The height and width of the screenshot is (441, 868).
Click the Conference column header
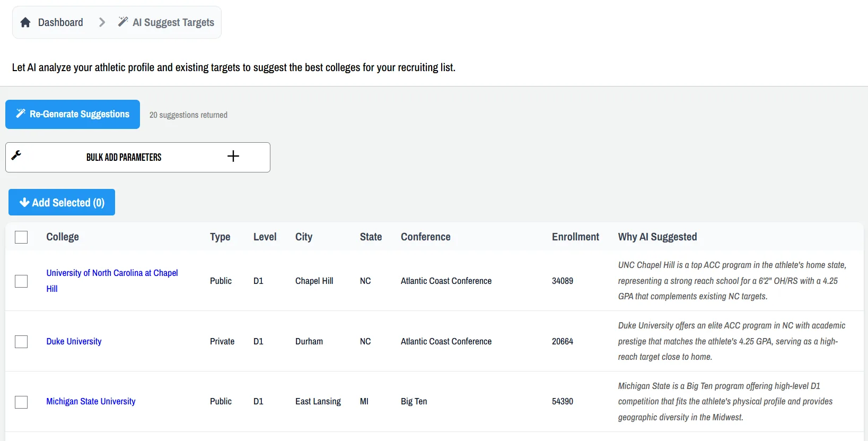point(426,237)
